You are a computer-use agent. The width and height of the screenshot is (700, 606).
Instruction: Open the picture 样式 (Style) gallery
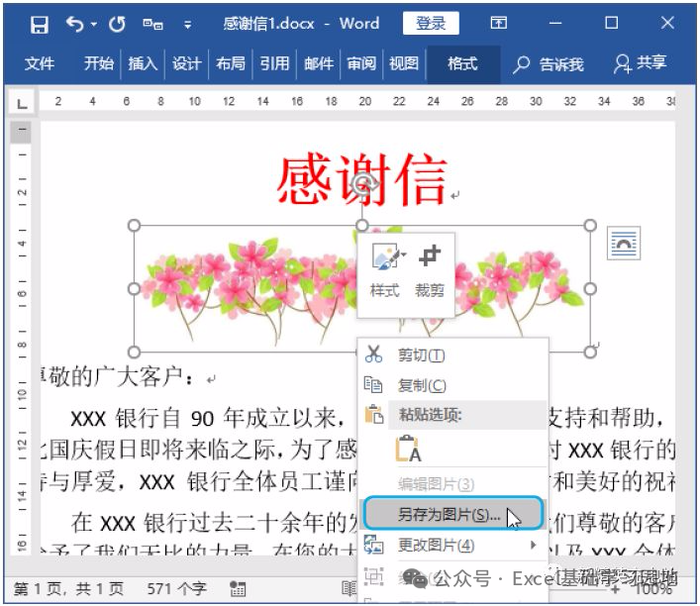tap(384, 267)
